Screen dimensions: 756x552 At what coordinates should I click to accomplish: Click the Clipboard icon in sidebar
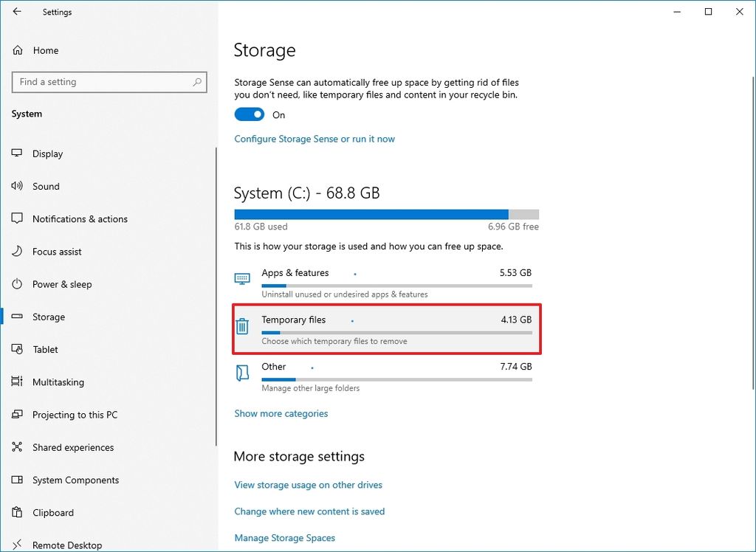pos(16,512)
